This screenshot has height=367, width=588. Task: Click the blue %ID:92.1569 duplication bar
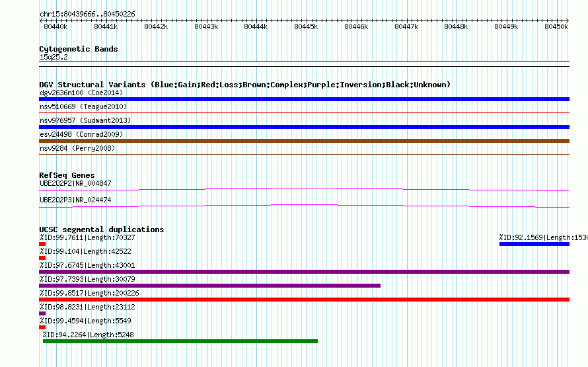click(x=534, y=244)
